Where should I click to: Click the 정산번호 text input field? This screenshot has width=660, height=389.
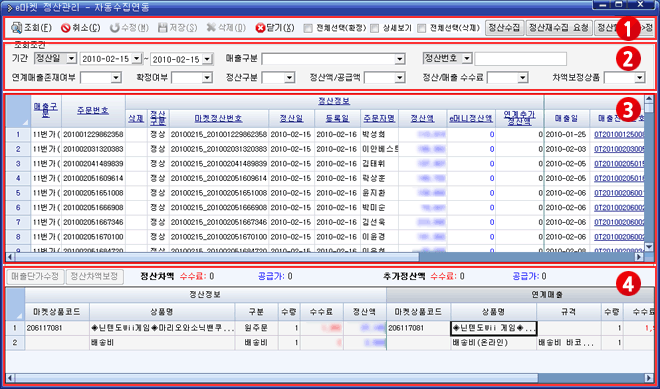520,59
